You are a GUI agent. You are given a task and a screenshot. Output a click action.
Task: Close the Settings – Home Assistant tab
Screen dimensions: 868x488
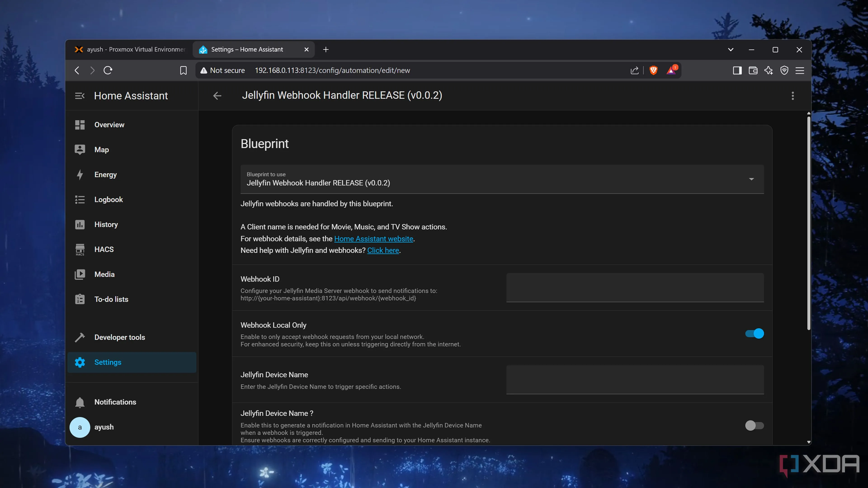pyautogui.click(x=306, y=49)
